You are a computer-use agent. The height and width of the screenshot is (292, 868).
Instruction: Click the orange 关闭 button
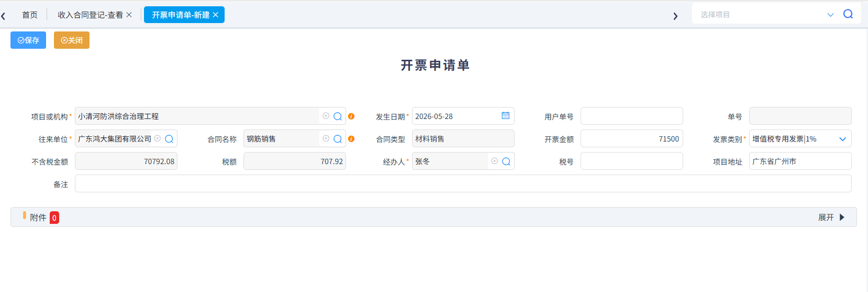[x=72, y=40]
